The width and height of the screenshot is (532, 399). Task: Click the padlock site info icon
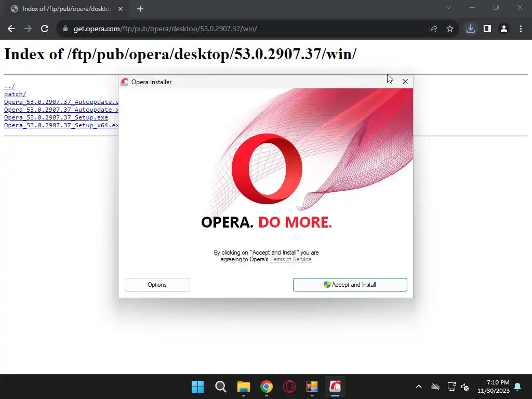coord(65,29)
